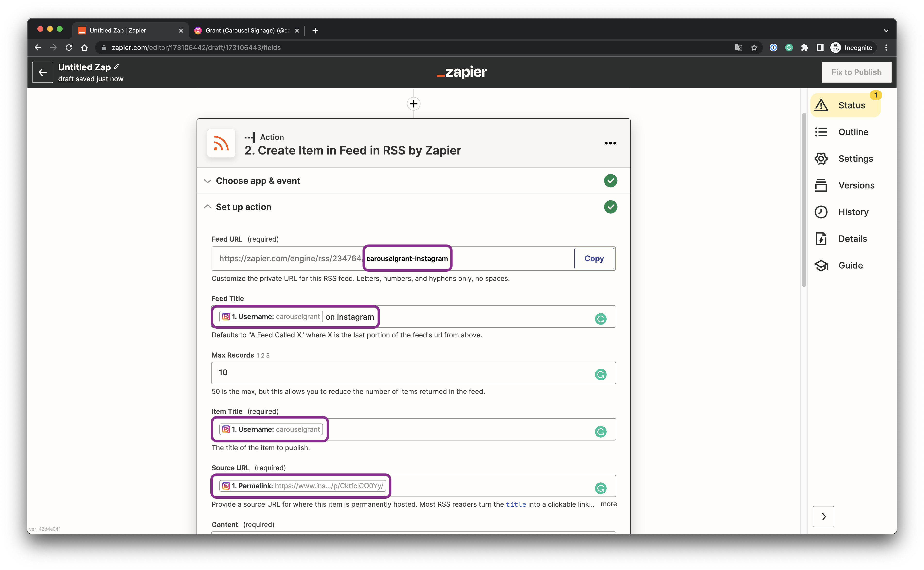Open the action step three-dots menu
Viewport: 924px width, 570px height.
click(x=610, y=143)
